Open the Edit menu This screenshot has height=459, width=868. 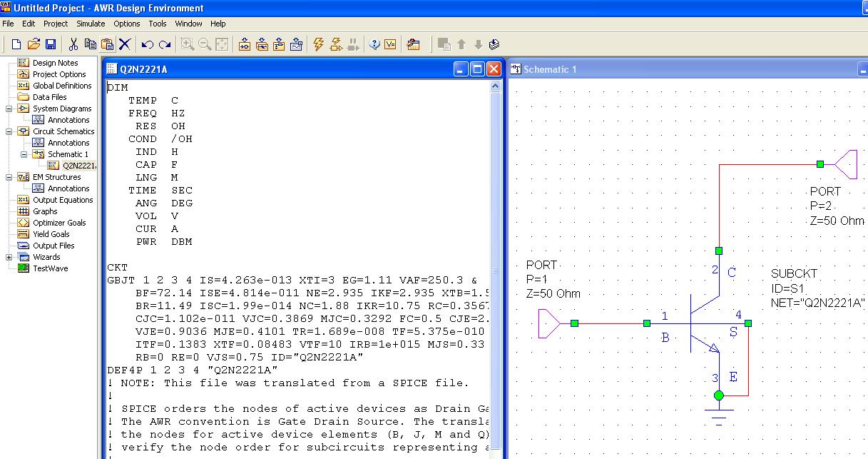click(29, 24)
